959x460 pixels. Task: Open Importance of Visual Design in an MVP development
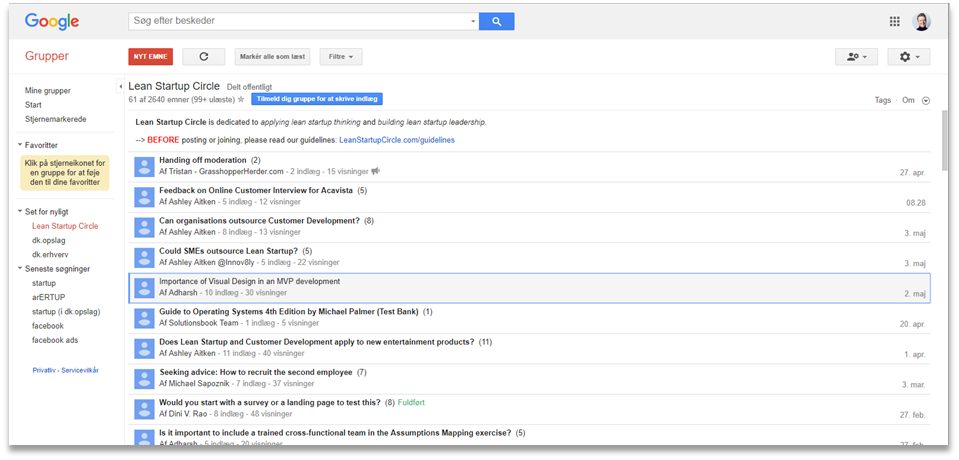click(250, 281)
